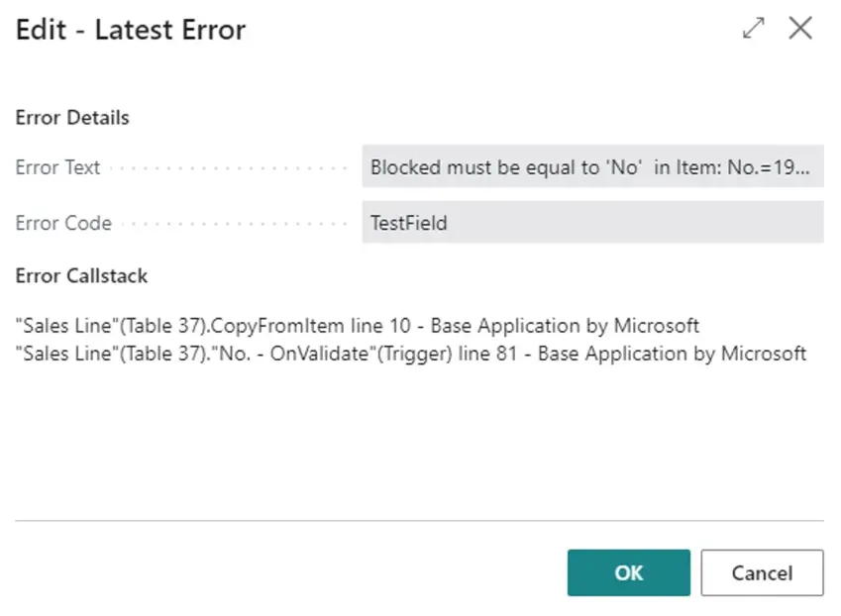Click the "No. - OnValidate" callstack line
Screen dimensions: 841x616
click(x=410, y=354)
